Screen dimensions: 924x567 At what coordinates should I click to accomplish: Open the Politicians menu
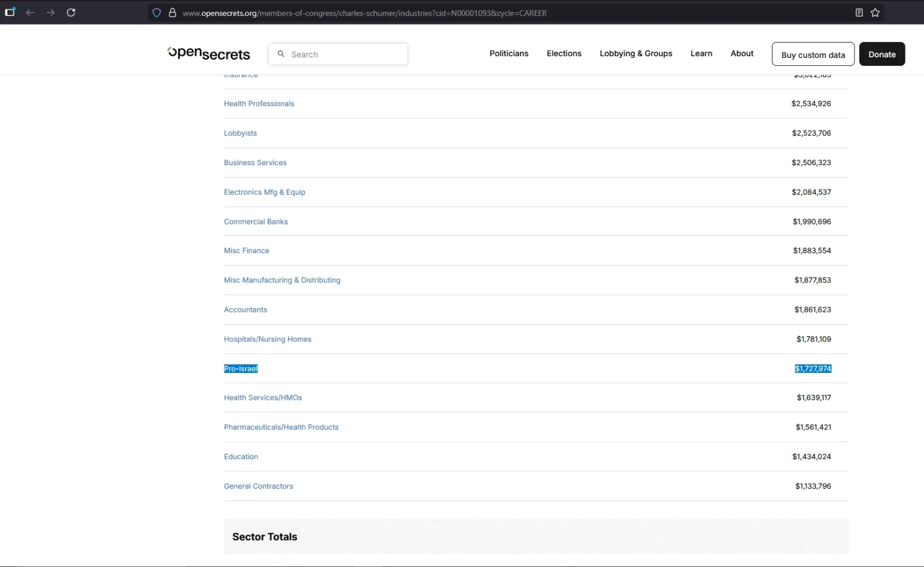click(509, 54)
